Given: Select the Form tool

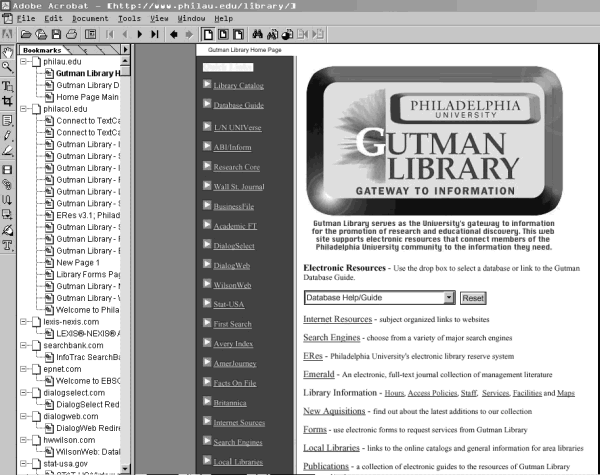Looking at the screenshot, I should point(7,214).
